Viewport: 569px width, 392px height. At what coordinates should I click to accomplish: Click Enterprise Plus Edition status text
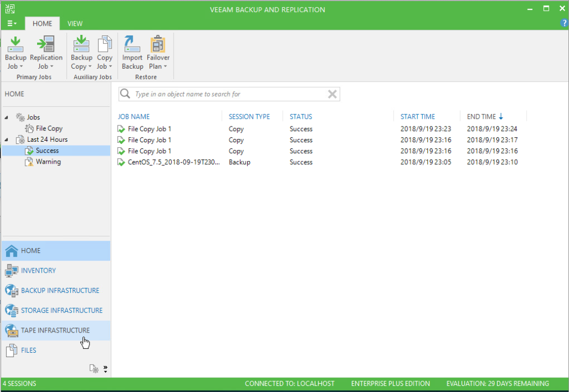click(391, 384)
